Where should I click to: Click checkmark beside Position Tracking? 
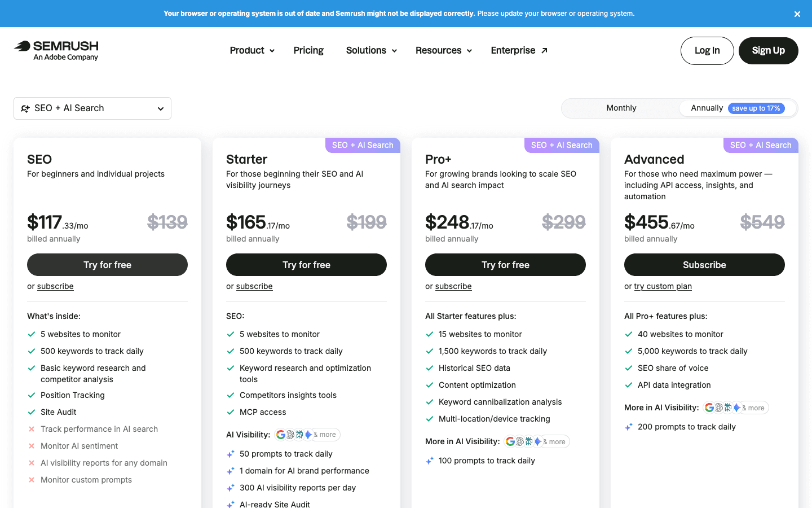point(32,395)
